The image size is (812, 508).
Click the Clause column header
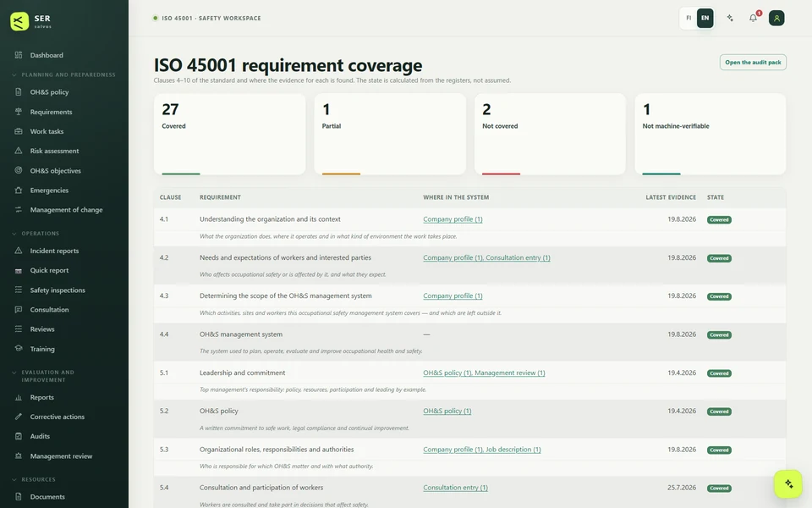point(170,197)
